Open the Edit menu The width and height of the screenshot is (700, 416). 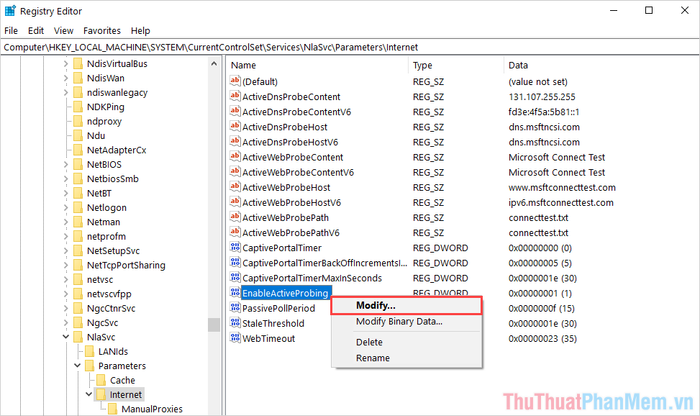tap(36, 30)
